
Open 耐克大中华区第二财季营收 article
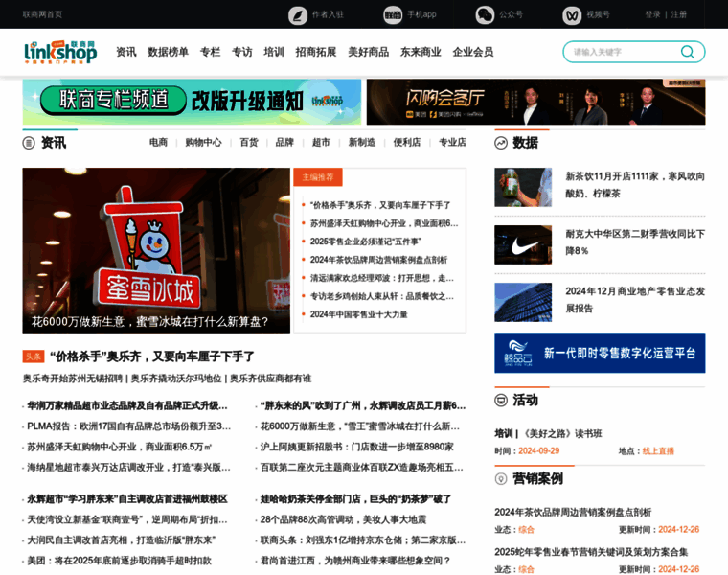pyautogui.click(x=635, y=242)
